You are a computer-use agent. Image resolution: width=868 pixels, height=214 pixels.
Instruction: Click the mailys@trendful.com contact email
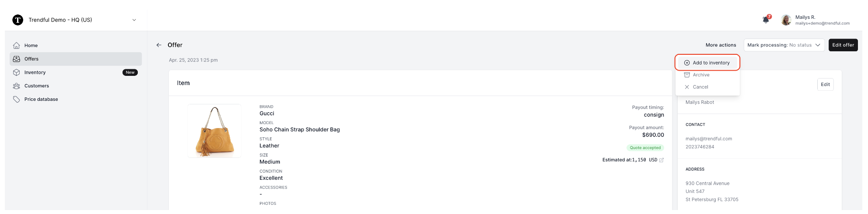709,139
